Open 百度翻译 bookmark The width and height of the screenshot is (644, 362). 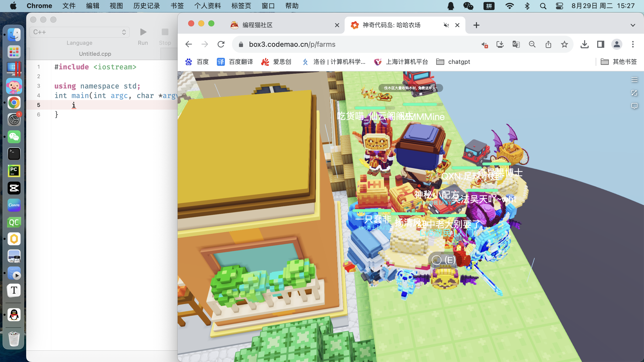pos(235,62)
